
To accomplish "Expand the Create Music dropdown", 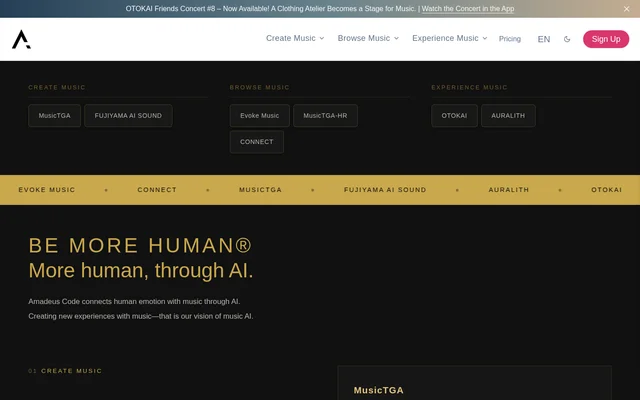I will pos(295,38).
